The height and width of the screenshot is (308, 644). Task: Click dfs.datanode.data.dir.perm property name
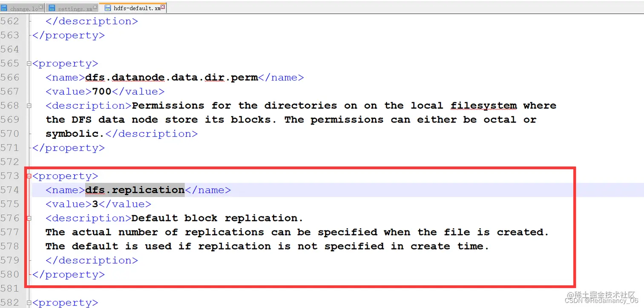[171, 78]
